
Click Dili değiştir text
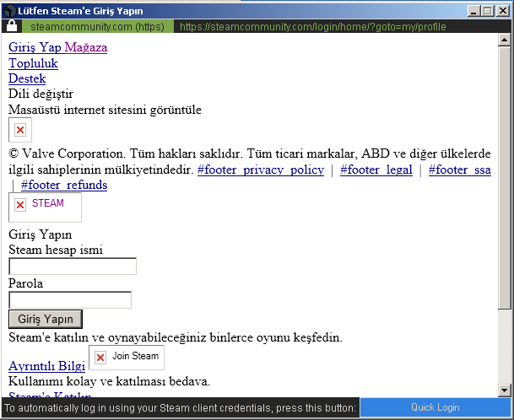tap(41, 94)
